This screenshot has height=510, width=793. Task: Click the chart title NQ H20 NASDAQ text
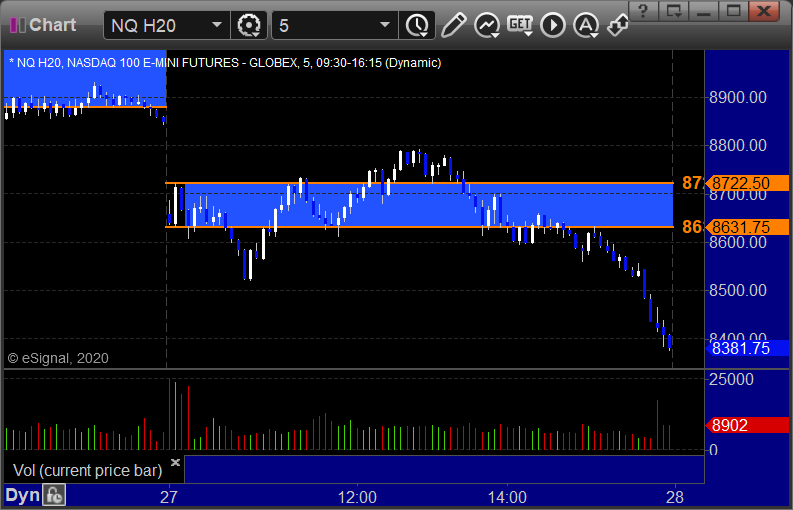click(x=225, y=63)
